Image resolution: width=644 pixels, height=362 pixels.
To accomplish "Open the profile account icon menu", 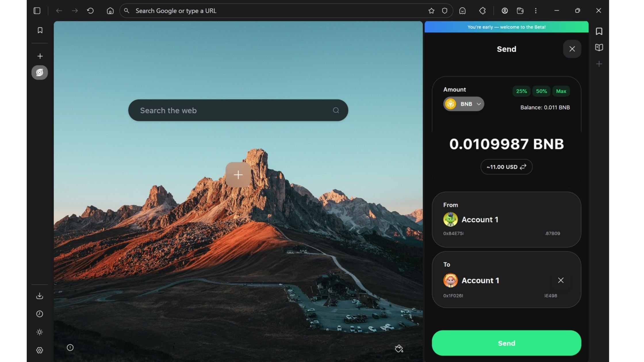I will [x=505, y=11].
